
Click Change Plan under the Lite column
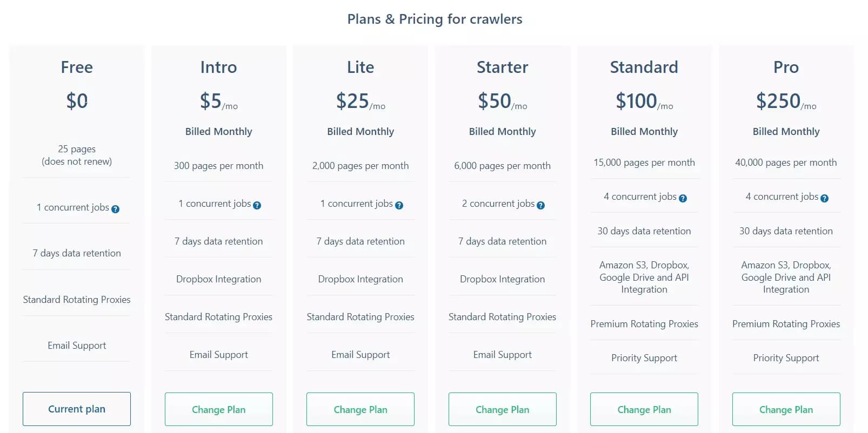tap(360, 409)
